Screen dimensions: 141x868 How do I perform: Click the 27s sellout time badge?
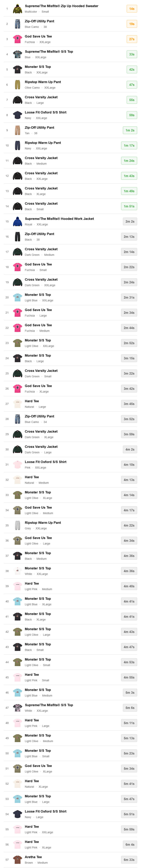click(132, 39)
